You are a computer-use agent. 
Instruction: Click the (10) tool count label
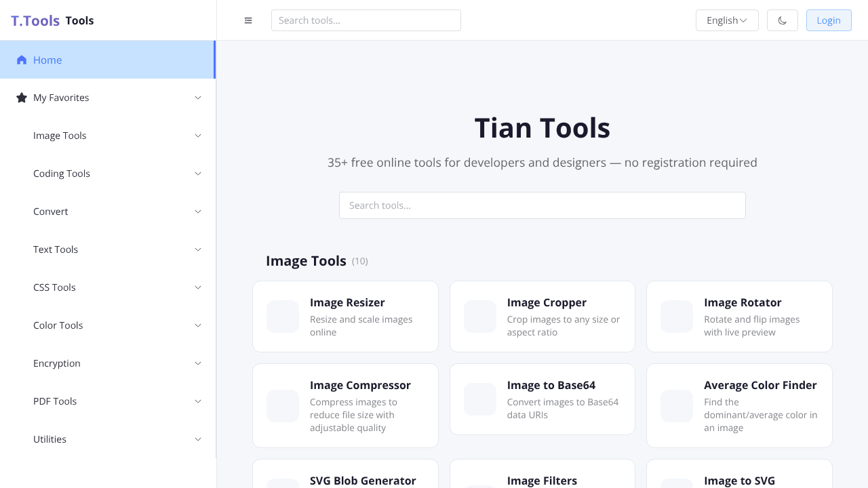pos(359,262)
